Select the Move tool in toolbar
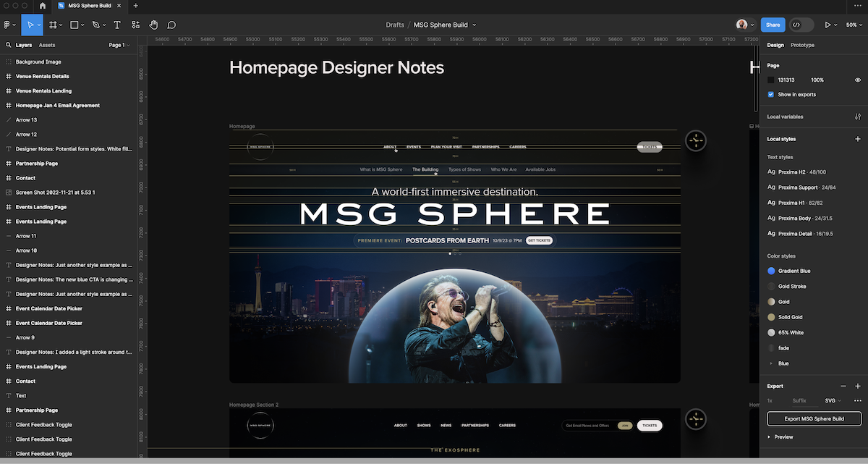The width and height of the screenshot is (868, 464). coord(30,25)
